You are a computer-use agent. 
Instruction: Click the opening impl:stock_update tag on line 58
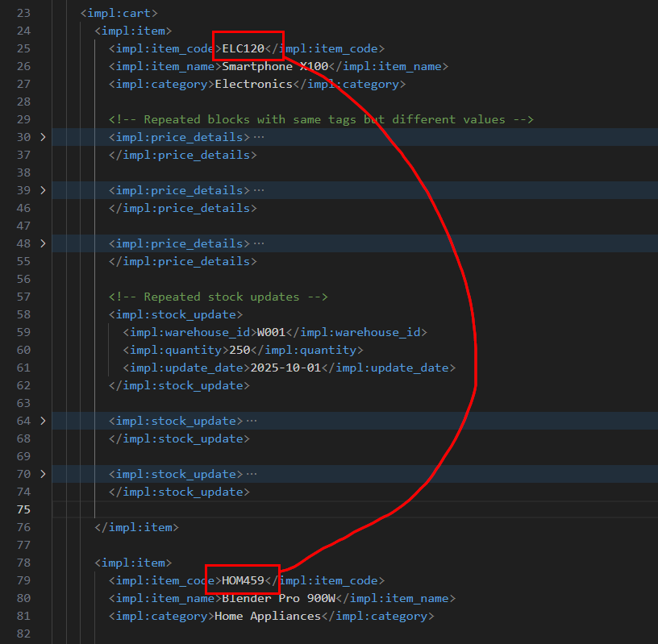[x=176, y=314]
